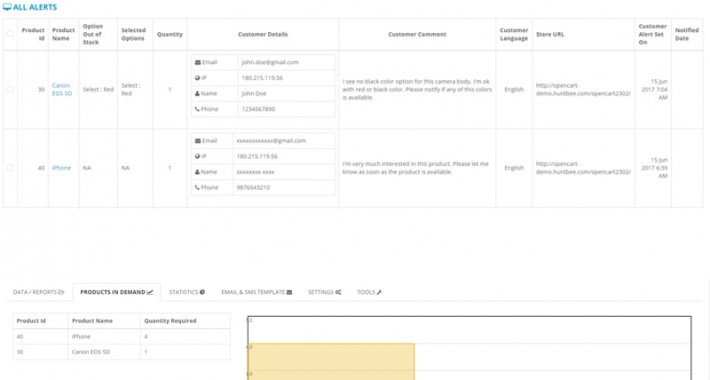The width and height of the screenshot is (710, 380).
Task: Click the Customer Details column header
Action: pos(263,34)
